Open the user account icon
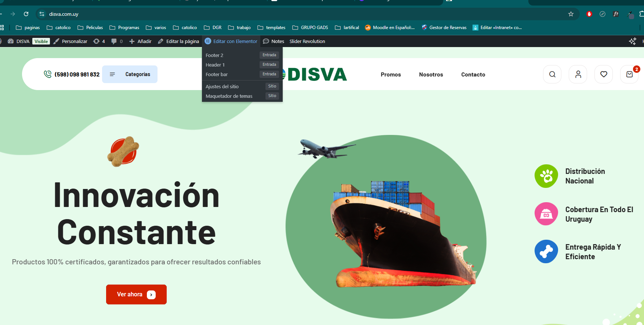Image resolution: width=644 pixels, height=325 pixels. 578,74
